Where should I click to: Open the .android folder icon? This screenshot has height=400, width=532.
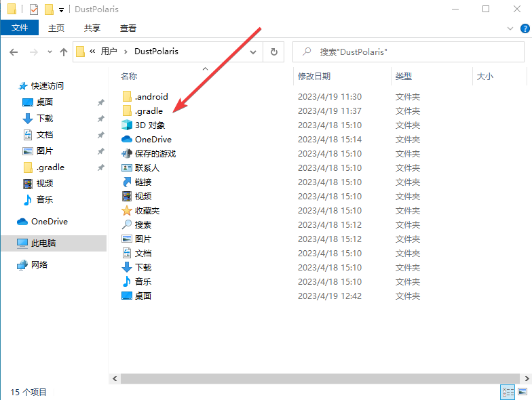(127, 96)
